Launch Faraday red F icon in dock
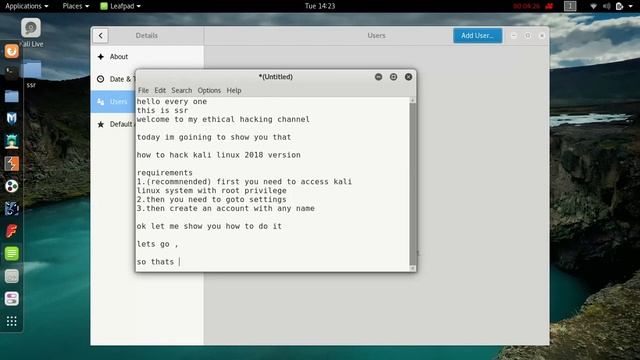The height and width of the screenshot is (360, 640). click(x=11, y=231)
